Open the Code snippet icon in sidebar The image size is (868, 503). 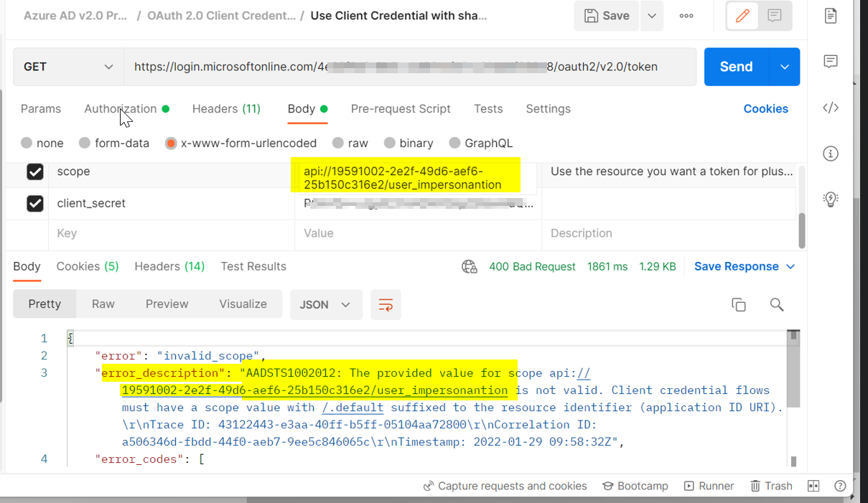[x=831, y=108]
